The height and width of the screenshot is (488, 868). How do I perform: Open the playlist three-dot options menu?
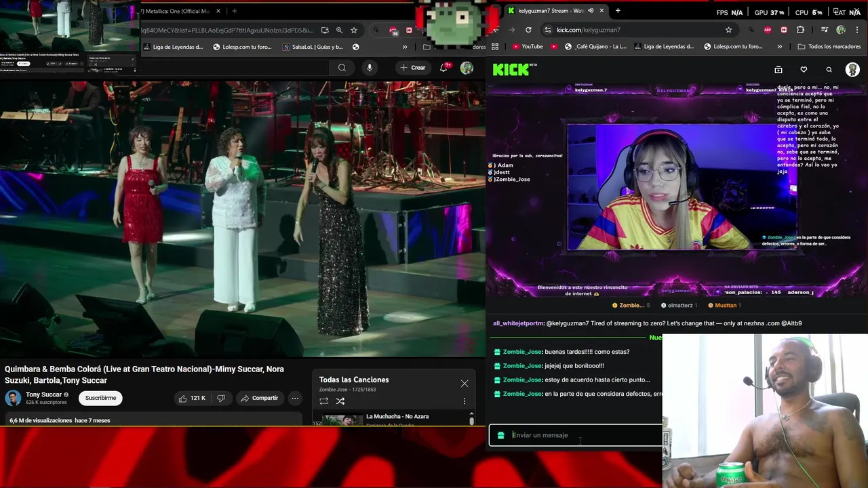(465, 401)
